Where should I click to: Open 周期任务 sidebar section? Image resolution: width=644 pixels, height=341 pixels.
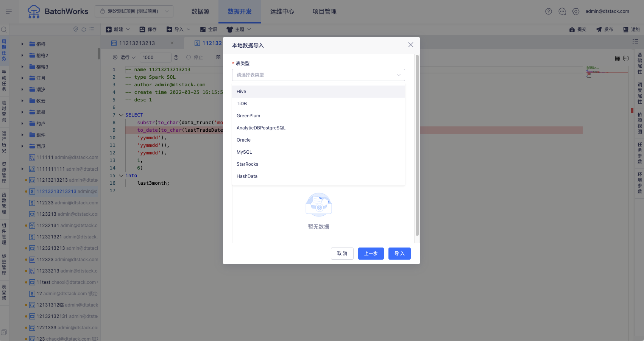[x=4, y=50]
